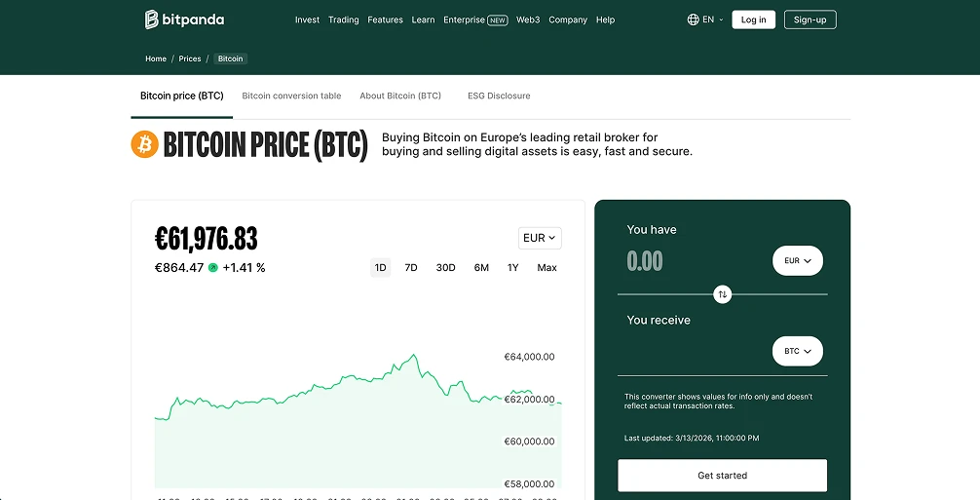Go to Home breadcrumb
This screenshot has height=500, width=980.
156,58
